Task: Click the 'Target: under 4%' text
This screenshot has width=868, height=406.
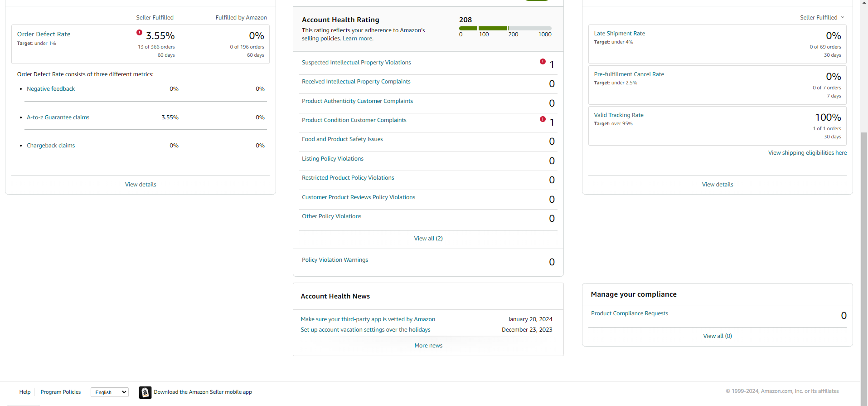Action: point(613,42)
